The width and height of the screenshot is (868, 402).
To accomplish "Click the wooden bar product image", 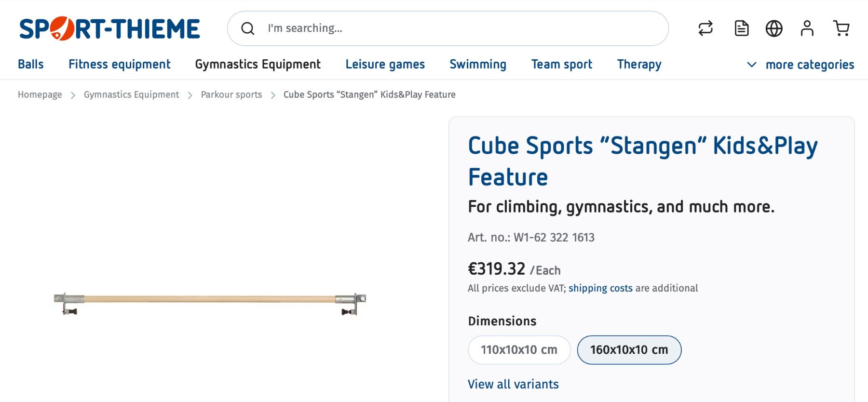I will (x=210, y=303).
